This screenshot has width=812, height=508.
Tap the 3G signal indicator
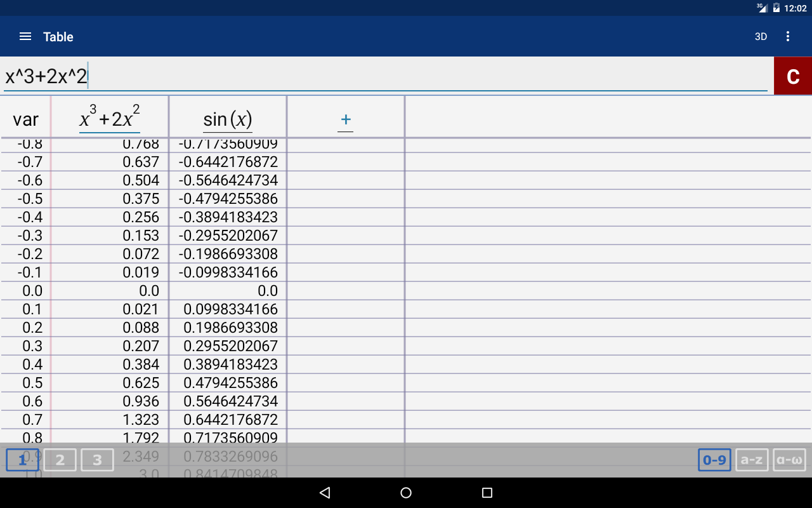pos(762,8)
